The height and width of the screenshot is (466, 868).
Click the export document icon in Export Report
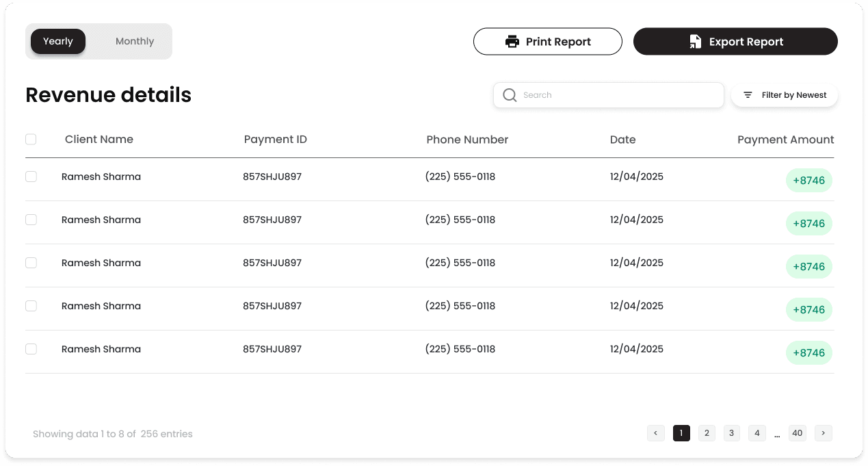695,41
